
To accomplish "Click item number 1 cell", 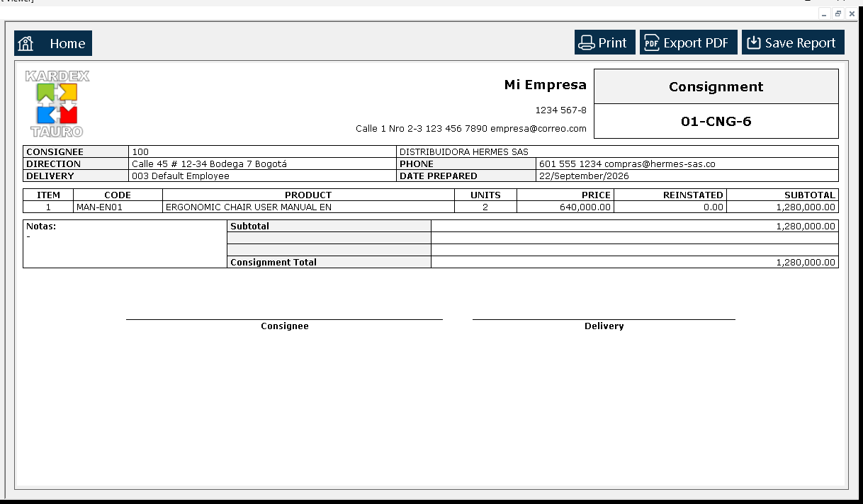I will pos(48,207).
